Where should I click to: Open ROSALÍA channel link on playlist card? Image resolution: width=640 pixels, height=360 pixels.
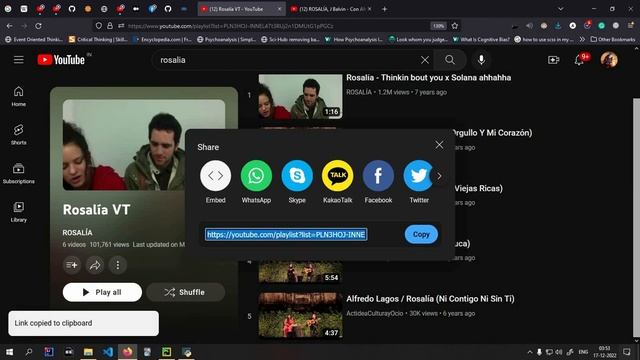coord(78,232)
